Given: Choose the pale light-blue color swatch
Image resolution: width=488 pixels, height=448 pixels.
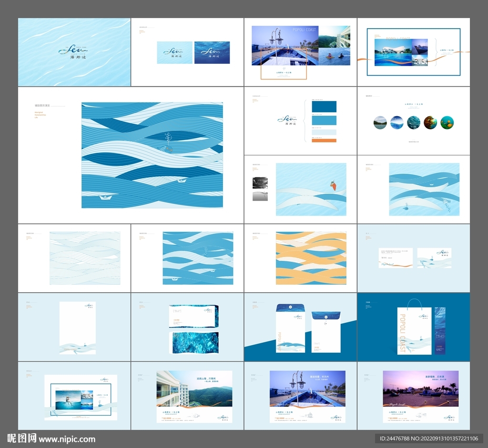Looking at the screenshot, I should pyautogui.click(x=324, y=132).
